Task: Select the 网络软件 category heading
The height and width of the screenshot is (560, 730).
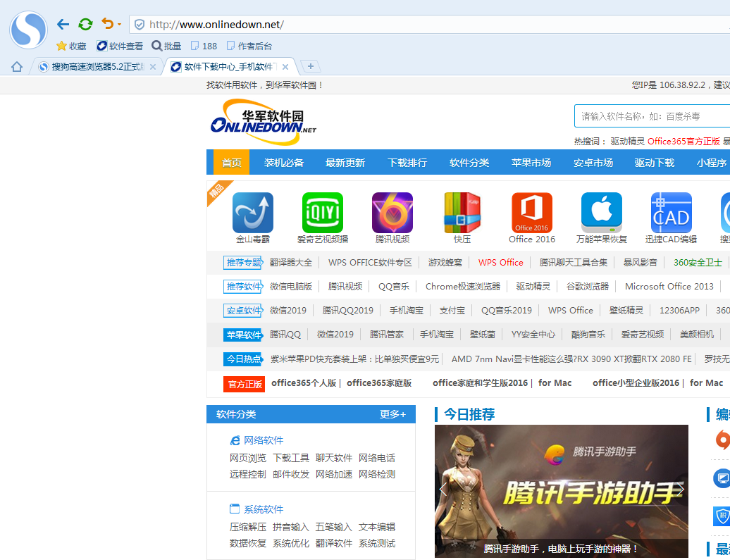Action: click(x=264, y=440)
